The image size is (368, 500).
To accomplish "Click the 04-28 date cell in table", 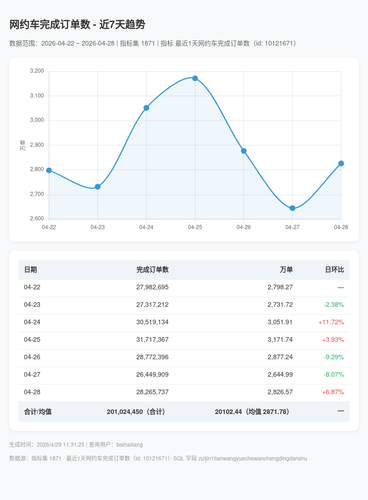I will 32,392.
